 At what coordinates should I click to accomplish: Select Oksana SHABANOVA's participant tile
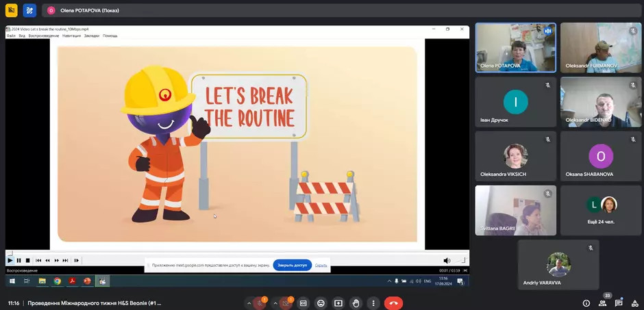[601, 156]
